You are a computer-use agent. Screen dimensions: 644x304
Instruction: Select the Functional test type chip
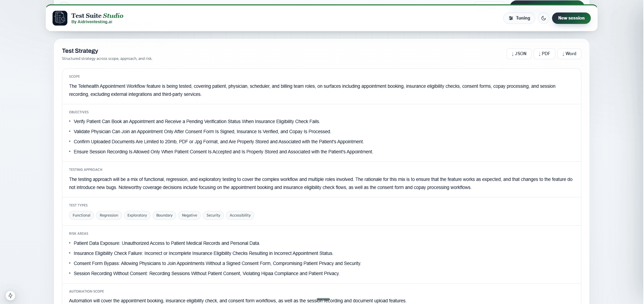[82, 215]
